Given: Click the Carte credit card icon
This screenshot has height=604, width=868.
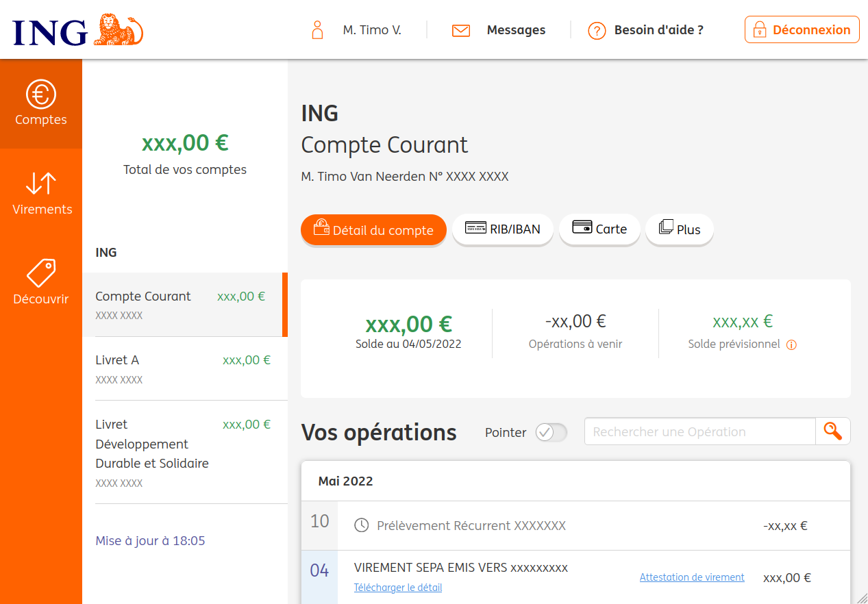Looking at the screenshot, I should 582,227.
